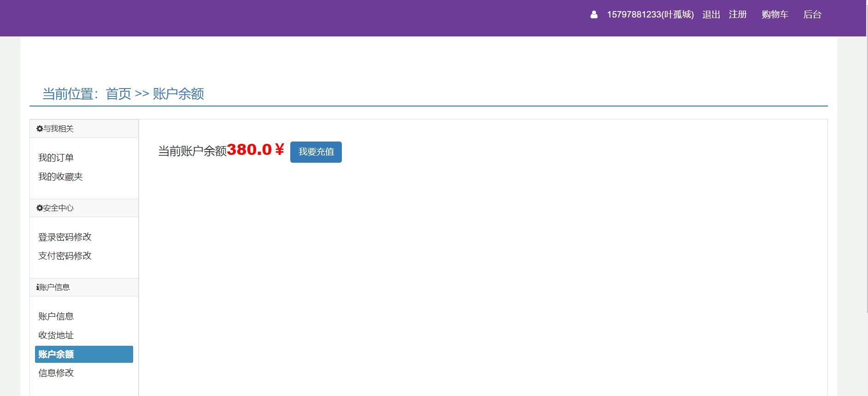Image resolution: width=868 pixels, height=396 pixels.
Task: Click the 当前位置 breadcrumb label
Action: click(70, 94)
